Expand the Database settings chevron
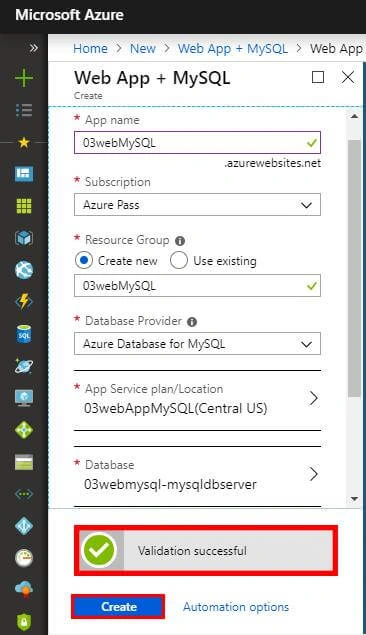 click(x=313, y=474)
